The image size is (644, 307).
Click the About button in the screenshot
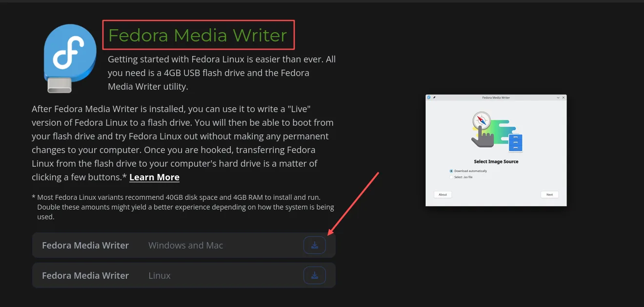[443, 194]
